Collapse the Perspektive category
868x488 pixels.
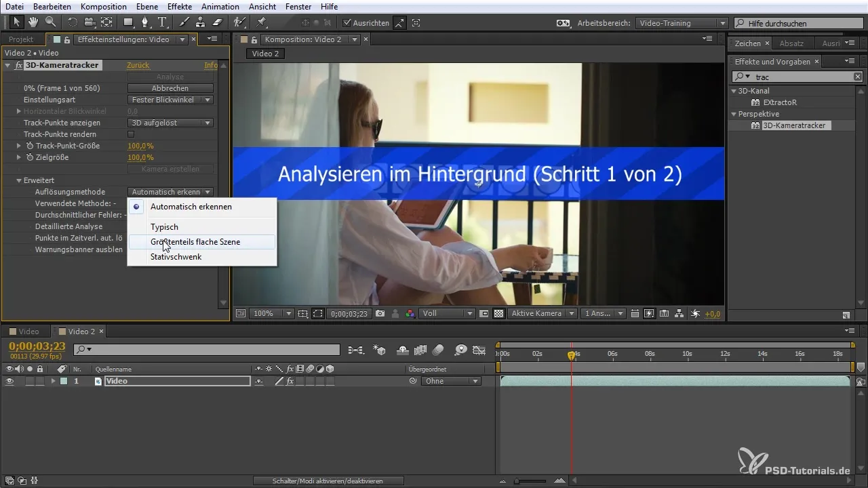[x=734, y=114]
